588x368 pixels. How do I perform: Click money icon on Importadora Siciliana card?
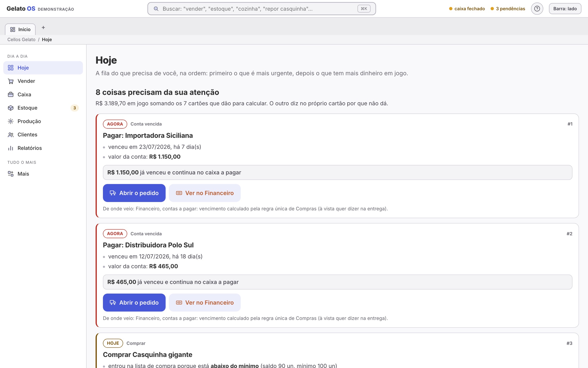179,193
